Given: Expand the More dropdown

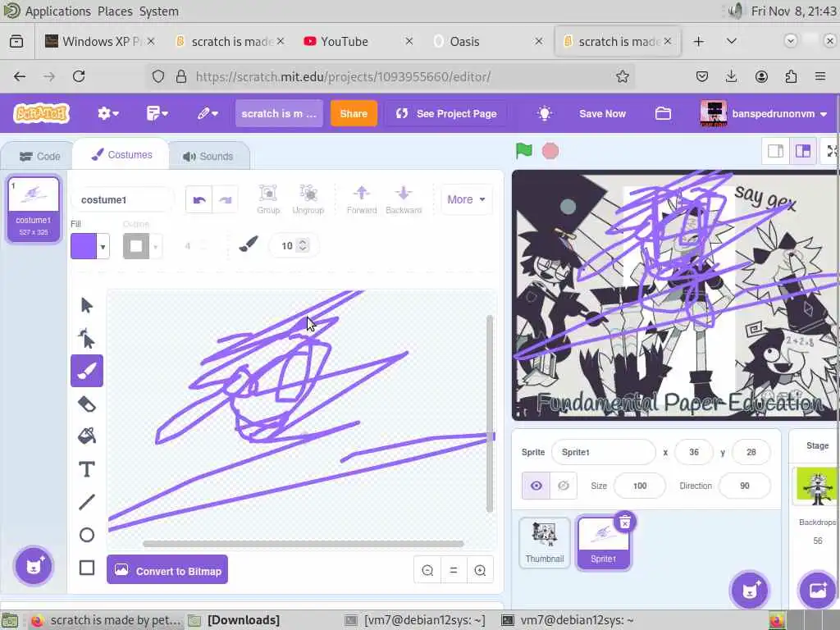Looking at the screenshot, I should tap(466, 200).
